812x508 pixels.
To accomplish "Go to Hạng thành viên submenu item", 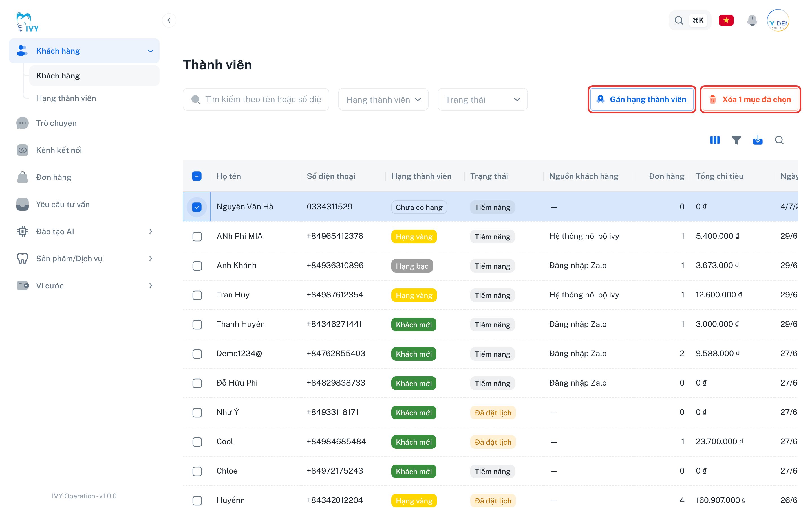I will point(94,98).
